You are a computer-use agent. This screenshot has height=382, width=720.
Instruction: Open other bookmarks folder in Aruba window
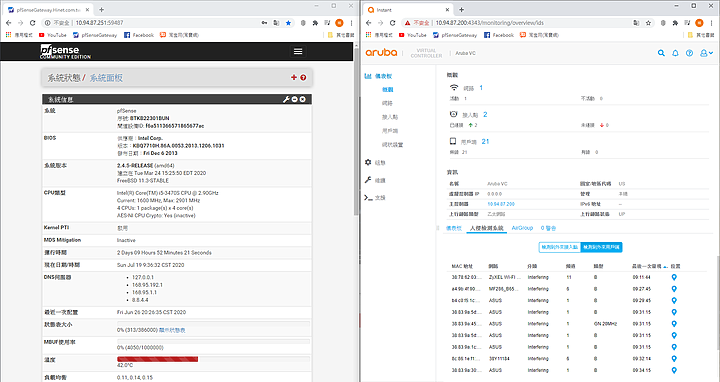point(700,35)
